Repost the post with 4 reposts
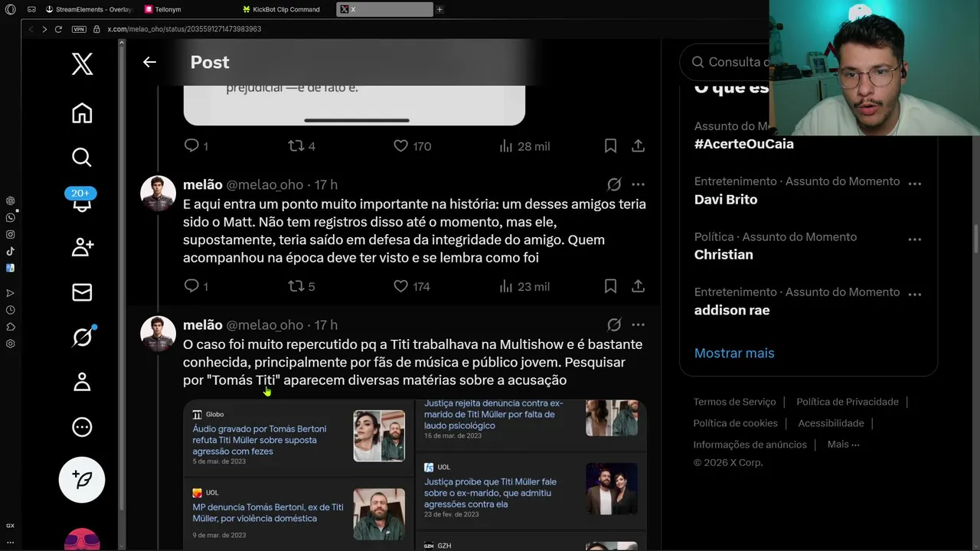Viewport: 980px width, 551px height. point(301,145)
